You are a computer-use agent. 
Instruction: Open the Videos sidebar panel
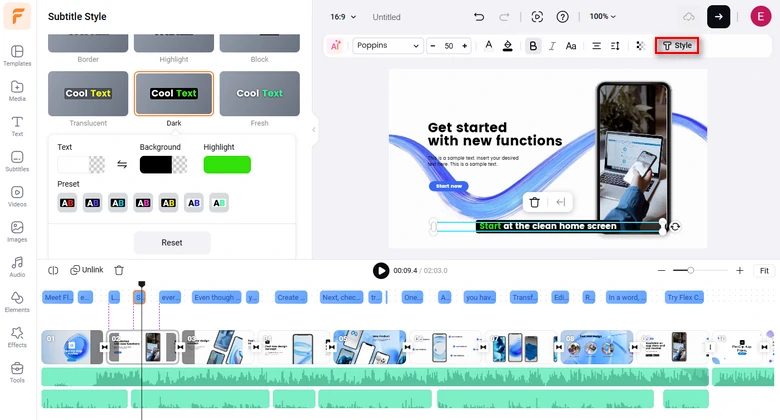coord(17,197)
